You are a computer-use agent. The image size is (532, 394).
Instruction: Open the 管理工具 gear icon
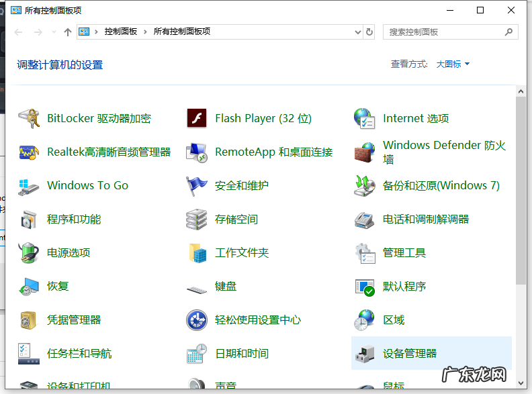point(365,253)
